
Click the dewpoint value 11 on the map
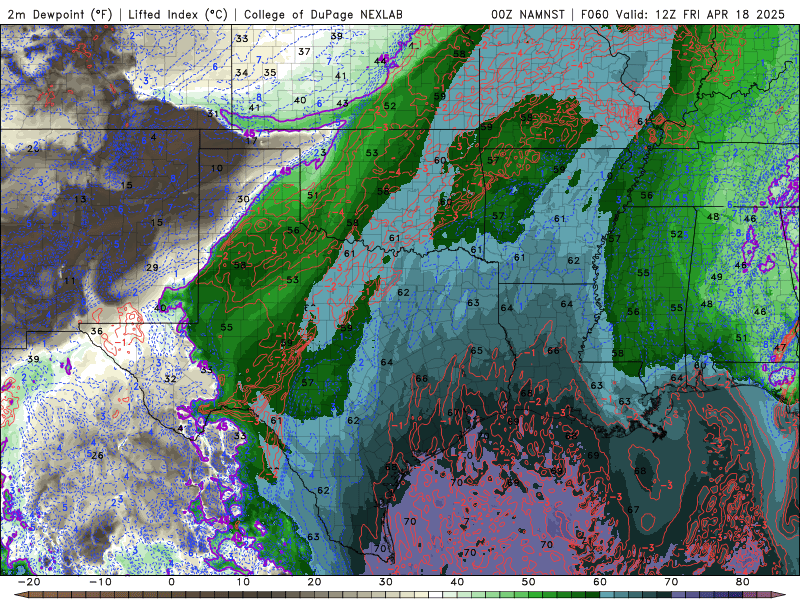[69, 281]
